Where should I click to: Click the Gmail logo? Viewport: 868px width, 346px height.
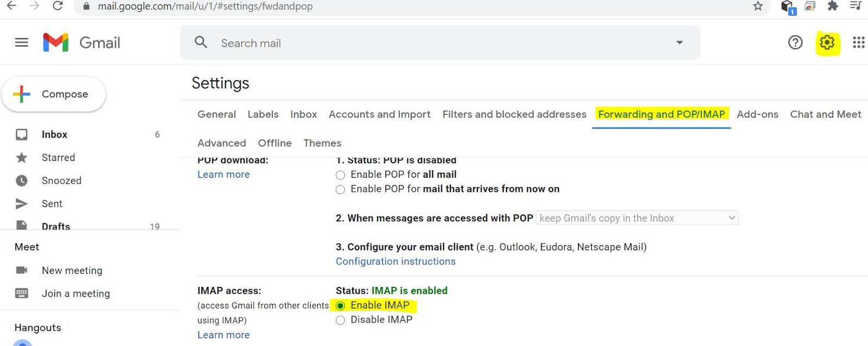tap(81, 42)
